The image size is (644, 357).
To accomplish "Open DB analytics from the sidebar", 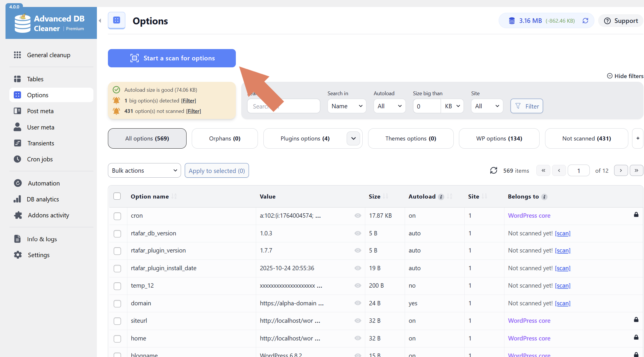I will [x=43, y=199].
